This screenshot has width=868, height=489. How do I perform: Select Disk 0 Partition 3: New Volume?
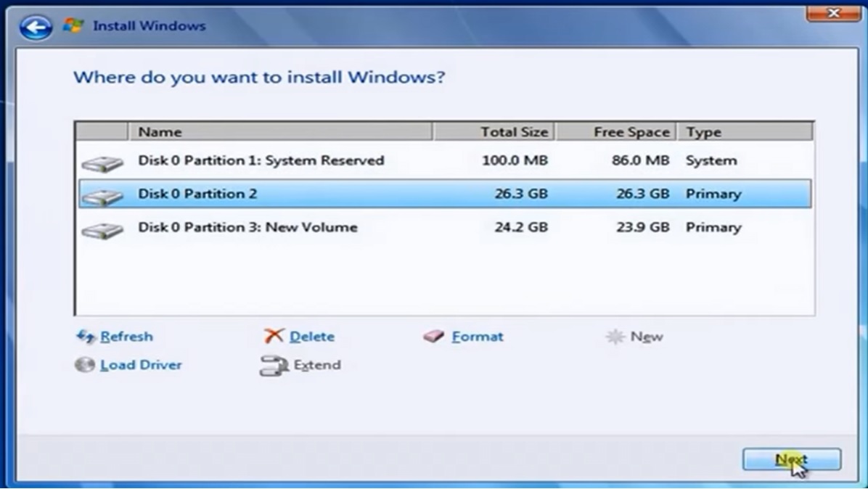pos(445,227)
